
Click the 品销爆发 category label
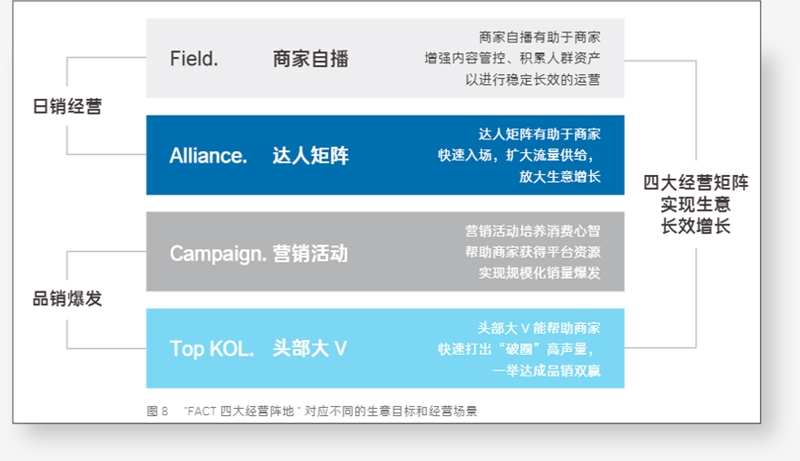67,298
